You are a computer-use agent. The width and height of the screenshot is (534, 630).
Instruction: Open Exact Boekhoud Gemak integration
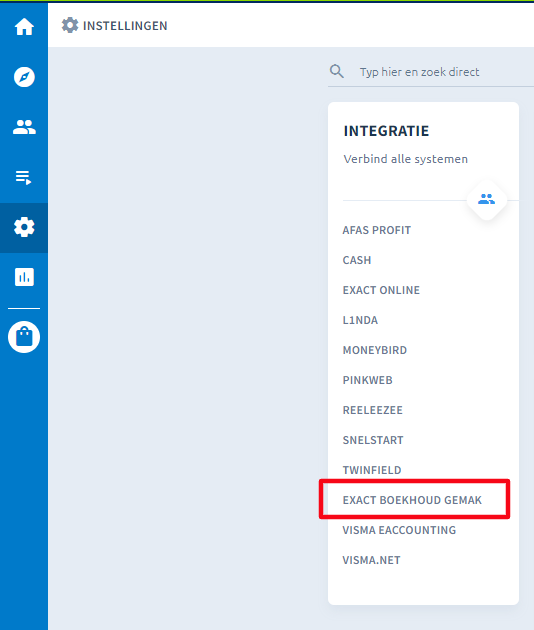click(412, 500)
